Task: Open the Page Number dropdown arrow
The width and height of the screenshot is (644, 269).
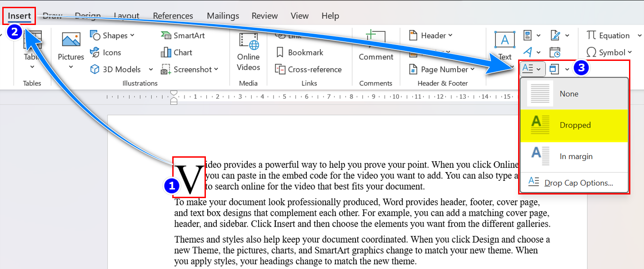Action: pos(473,70)
